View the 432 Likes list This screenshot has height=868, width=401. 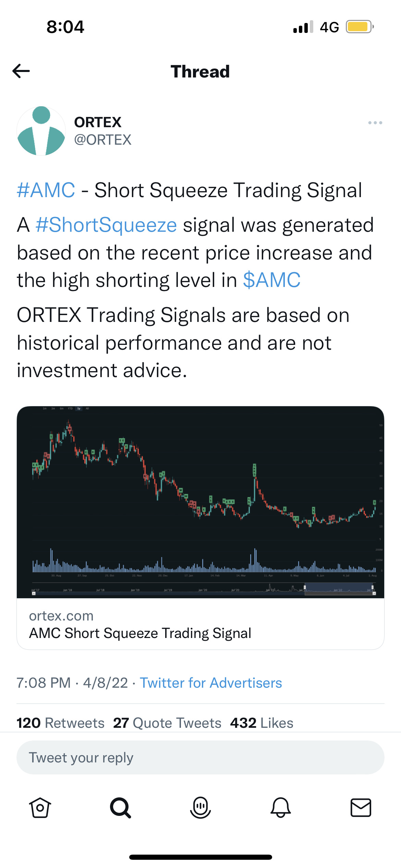click(262, 723)
